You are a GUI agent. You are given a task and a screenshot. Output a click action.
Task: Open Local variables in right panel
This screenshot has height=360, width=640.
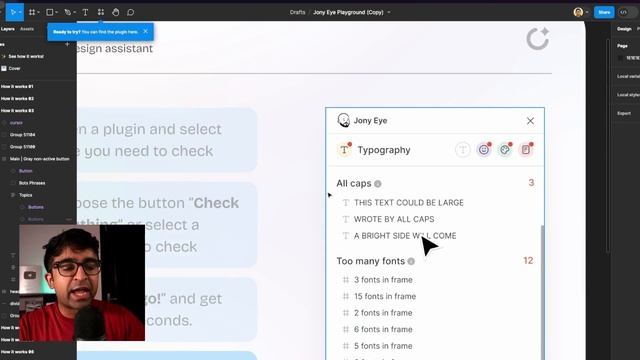(628, 76)
